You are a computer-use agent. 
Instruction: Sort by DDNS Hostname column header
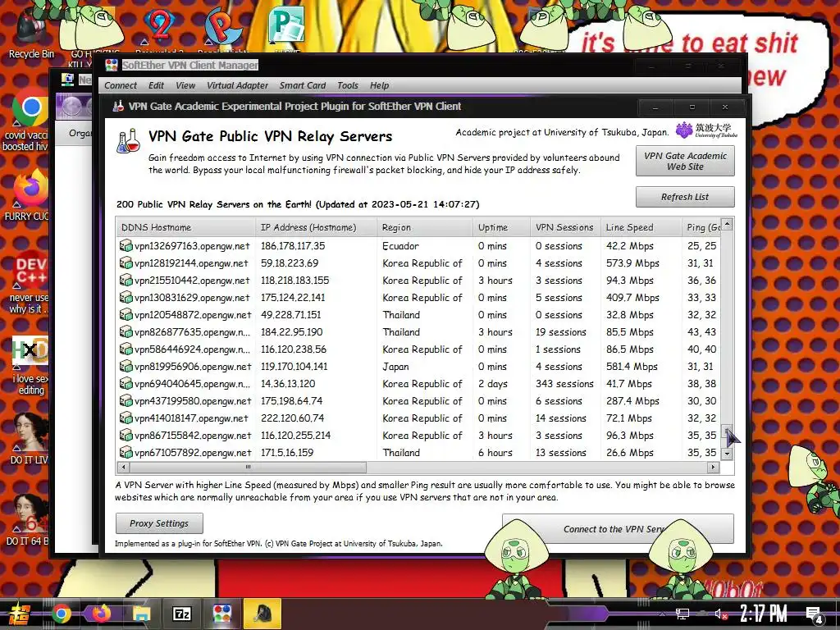(186, 227)
